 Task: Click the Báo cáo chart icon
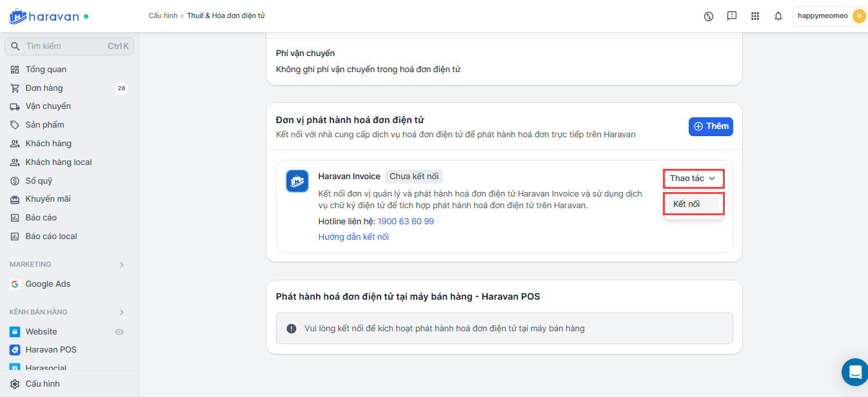tap(15, 218)
